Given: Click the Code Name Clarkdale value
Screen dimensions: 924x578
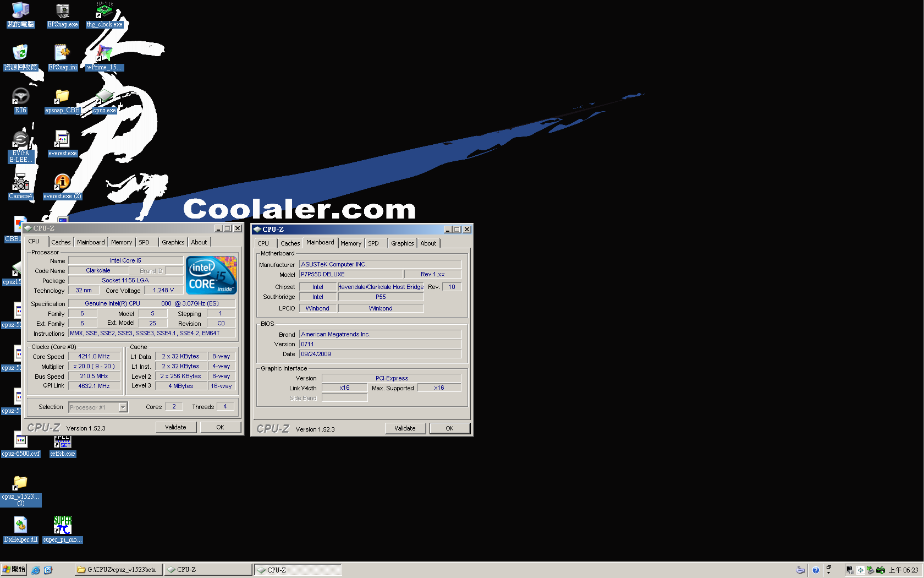Looking at the screenshot, I should click(x=98, y=271).
